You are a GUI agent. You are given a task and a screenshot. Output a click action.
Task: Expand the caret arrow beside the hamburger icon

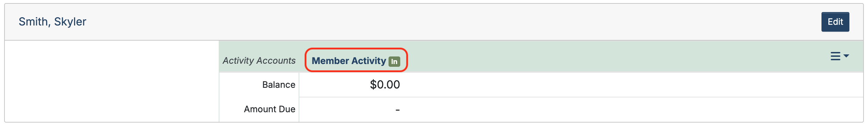(x=846, y=56)
